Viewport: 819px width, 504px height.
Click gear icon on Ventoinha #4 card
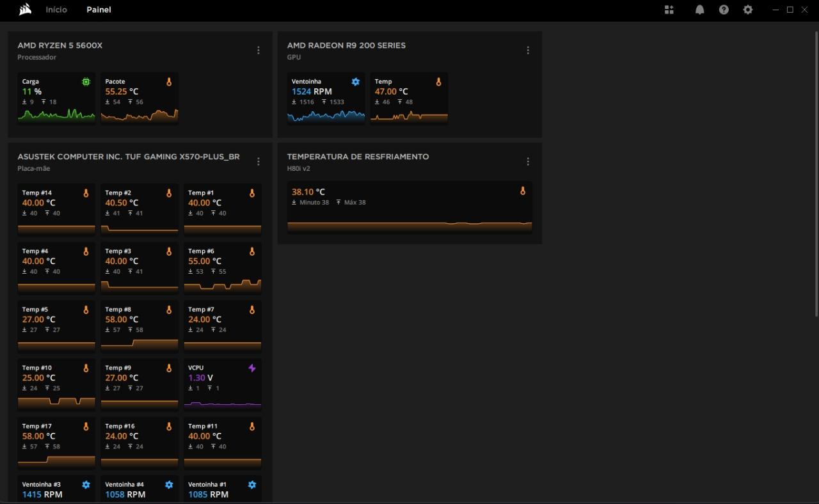[169, 485]
